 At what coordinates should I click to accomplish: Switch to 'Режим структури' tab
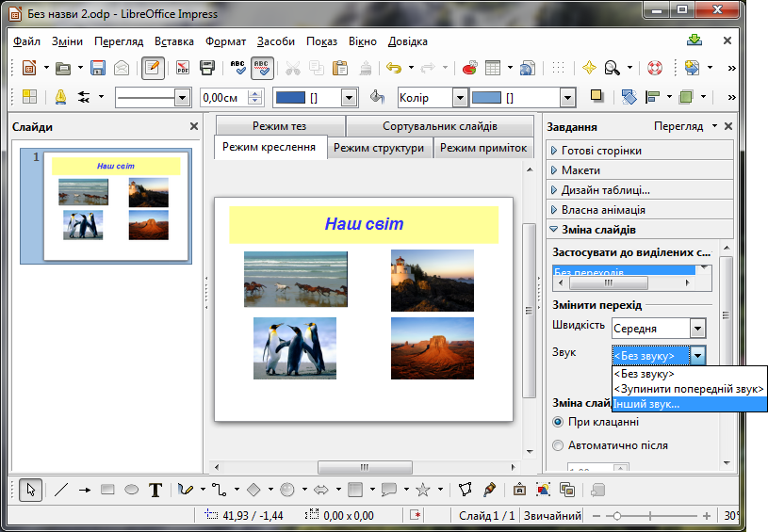coord(379,148)
